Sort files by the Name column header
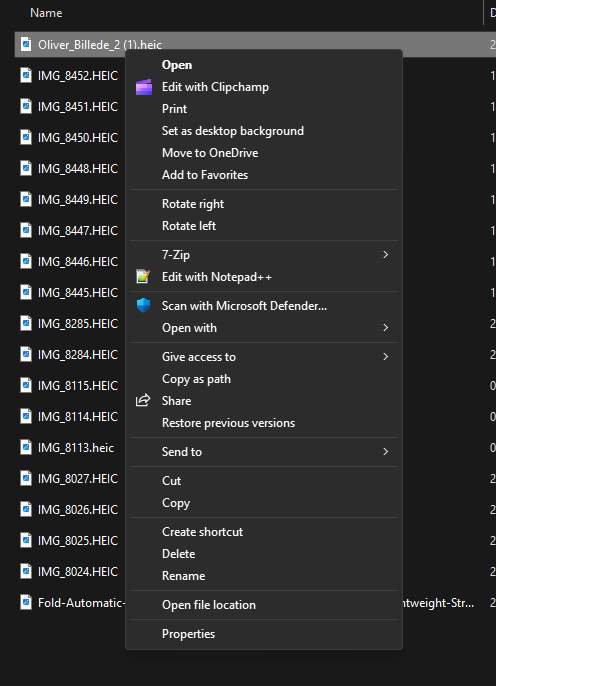Screen dimensions: 614x686 46,13
